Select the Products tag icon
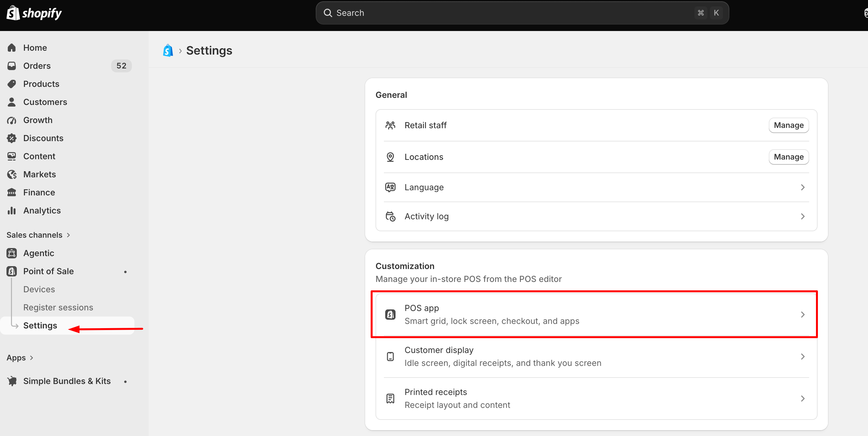 (x=12, y=84)
